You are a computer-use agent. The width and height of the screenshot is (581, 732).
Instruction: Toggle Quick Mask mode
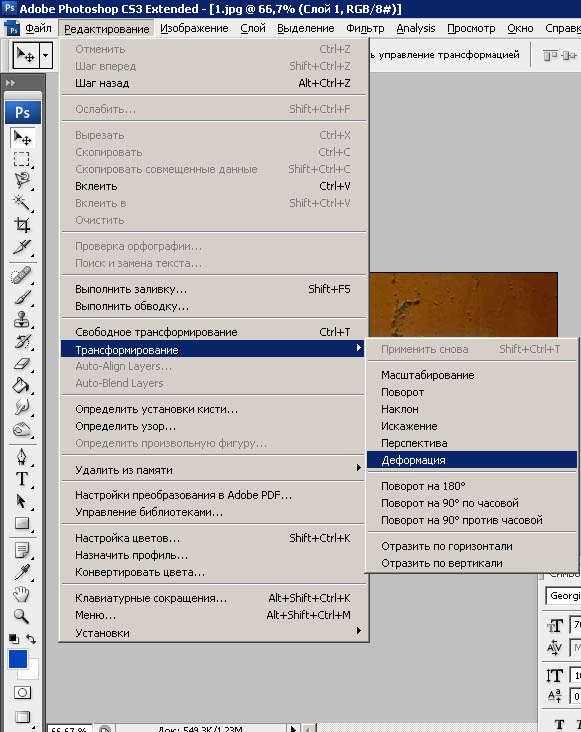coord(22,692)
